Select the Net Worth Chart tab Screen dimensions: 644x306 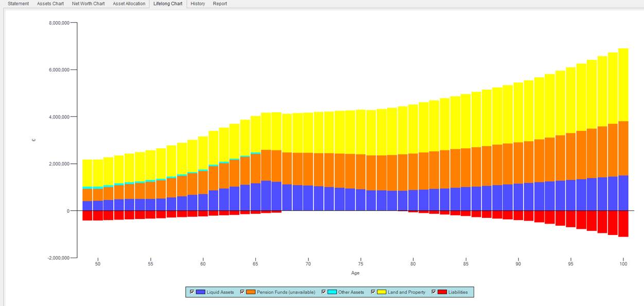[x=88, y=4]
